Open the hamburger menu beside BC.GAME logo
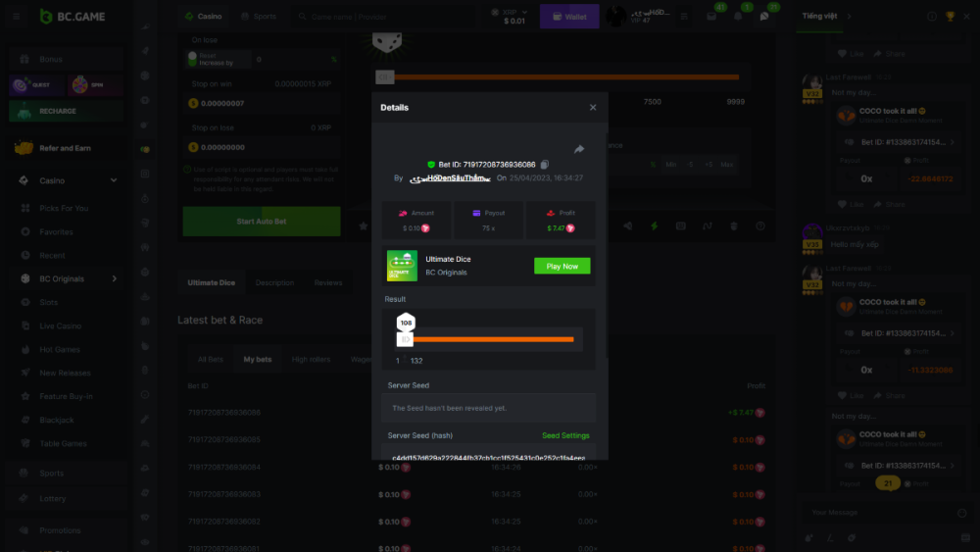The width and height of the screenshot is (980, 552). click(x=17, y=17)
